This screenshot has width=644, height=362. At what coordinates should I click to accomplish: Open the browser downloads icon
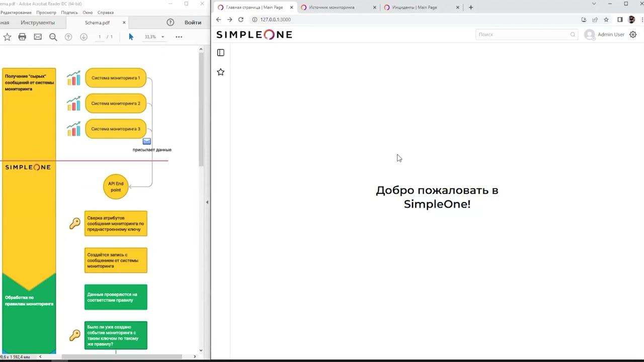(583, 19)
